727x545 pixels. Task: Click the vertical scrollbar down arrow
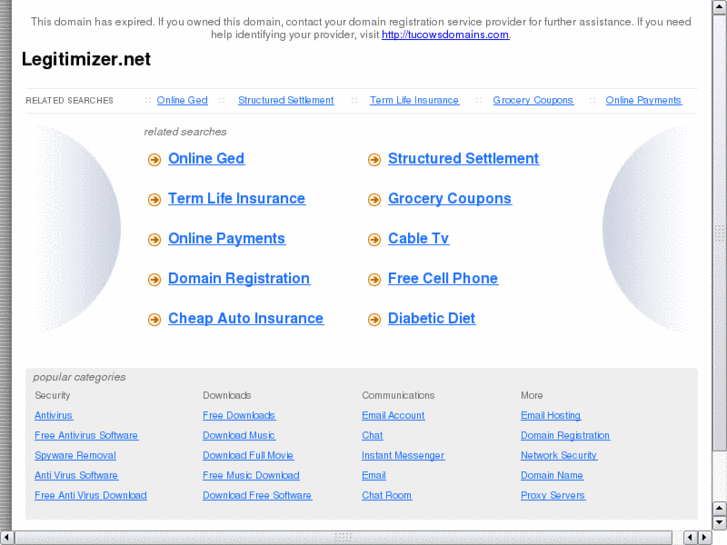pos(719,521)
